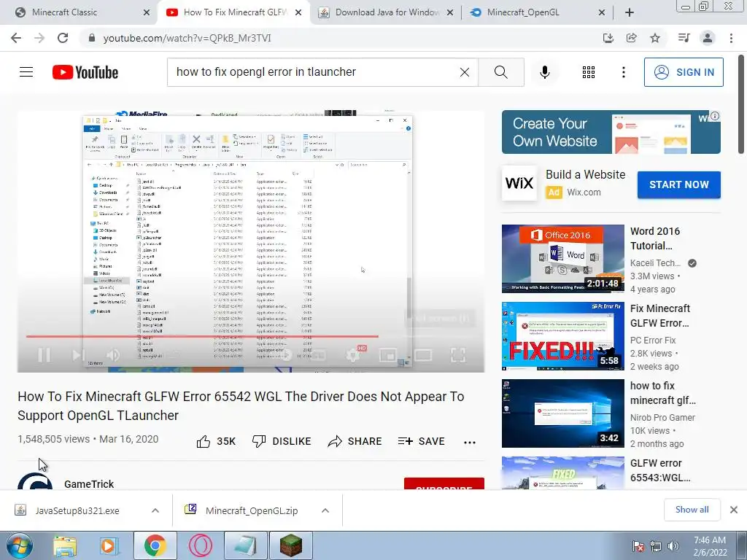Clear the YouTube search box text
747x560 pixels.
tap(465, 72)
